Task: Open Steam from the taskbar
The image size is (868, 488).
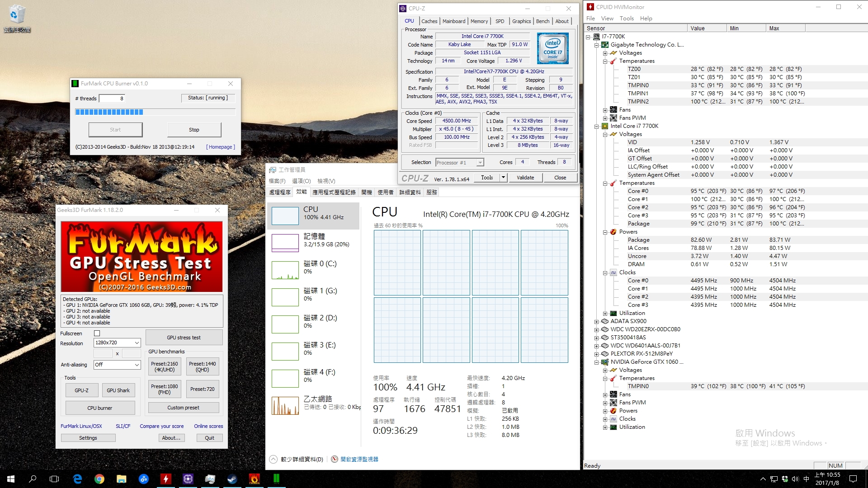Action: [x=232, y=479]
